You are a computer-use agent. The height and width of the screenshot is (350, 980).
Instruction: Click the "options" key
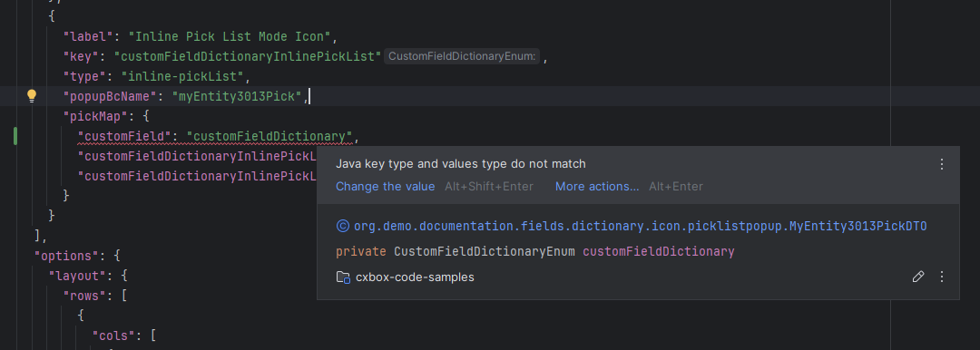pyautogui.click(x=67, y=257)
